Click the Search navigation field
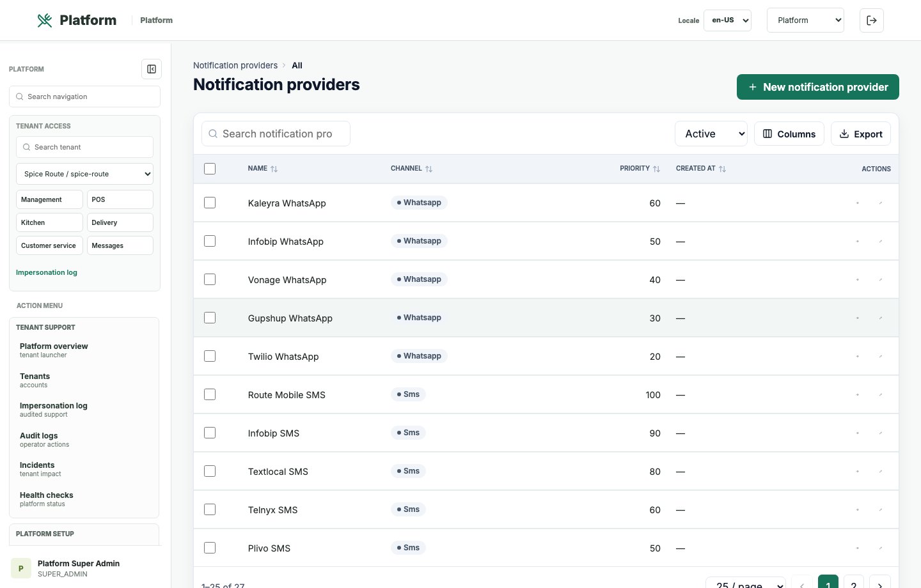Image resolution: width=921 pixels, height=588 pixels. coord(84,97)
